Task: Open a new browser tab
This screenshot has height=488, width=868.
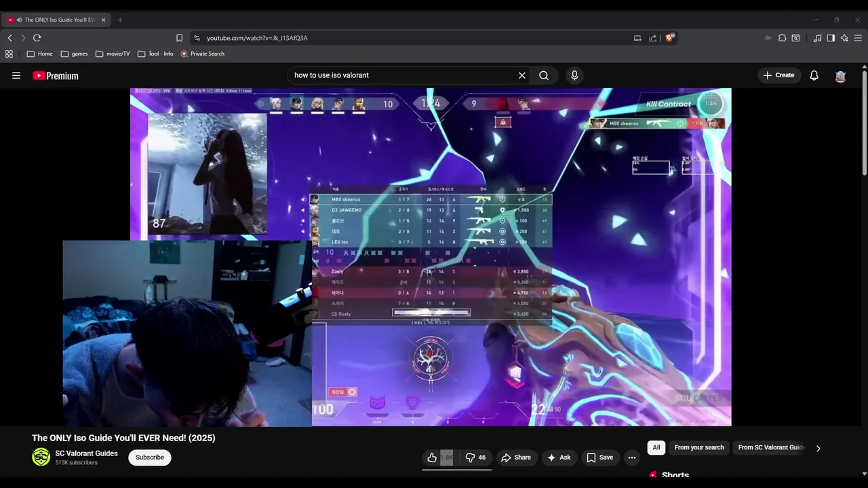Action: click(120, 20)
